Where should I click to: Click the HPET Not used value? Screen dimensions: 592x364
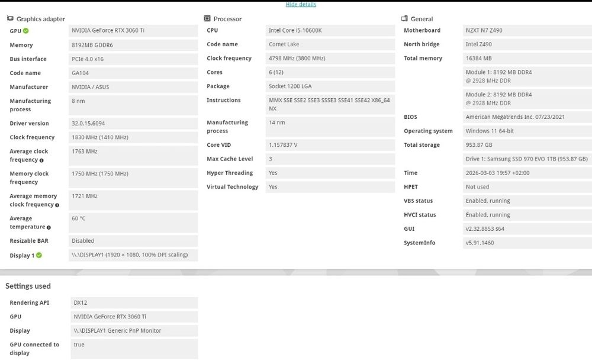527,186
